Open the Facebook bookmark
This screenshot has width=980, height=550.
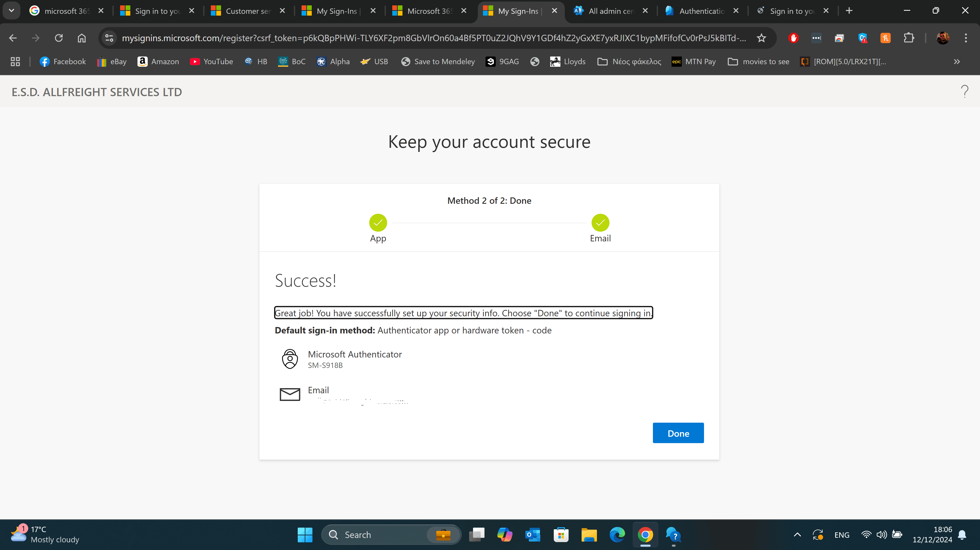pos(63,62)
